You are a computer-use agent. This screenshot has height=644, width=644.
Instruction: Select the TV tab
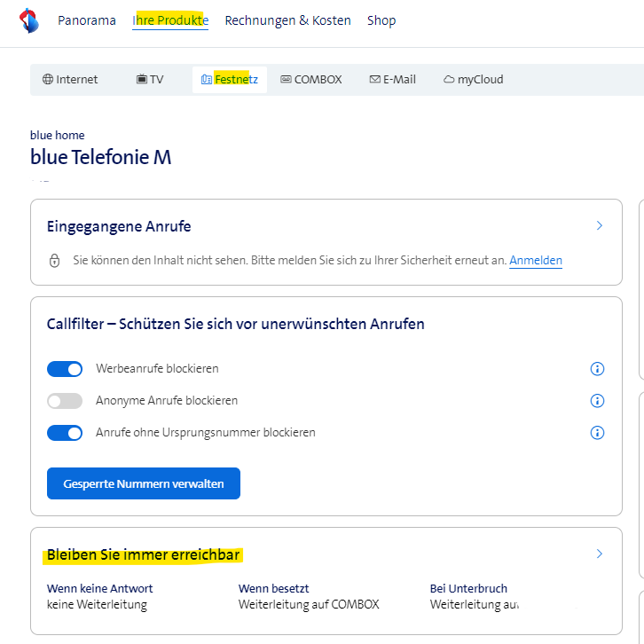149,80
